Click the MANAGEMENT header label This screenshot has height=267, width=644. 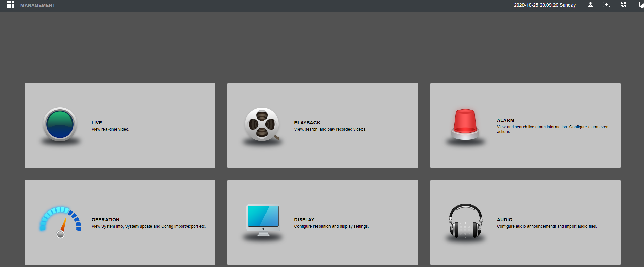[38, 5]
